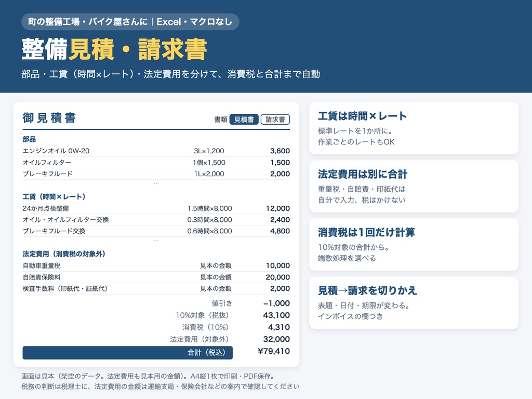532x399 pixels.
Task: Select the オイルフィルター parts row name
Action: point(47,163)
